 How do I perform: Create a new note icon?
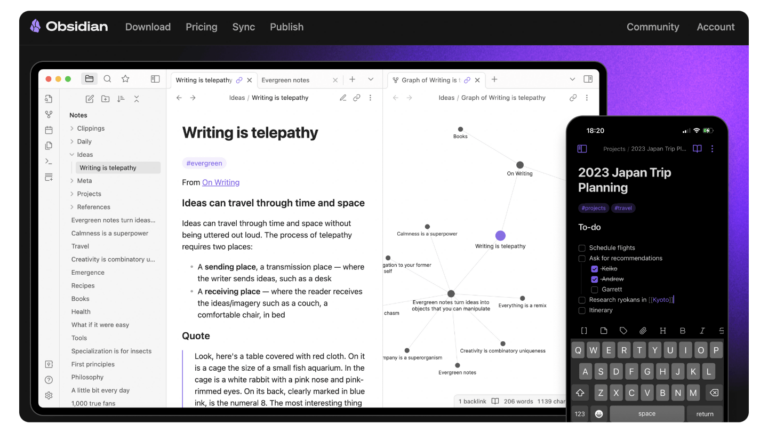89,99
